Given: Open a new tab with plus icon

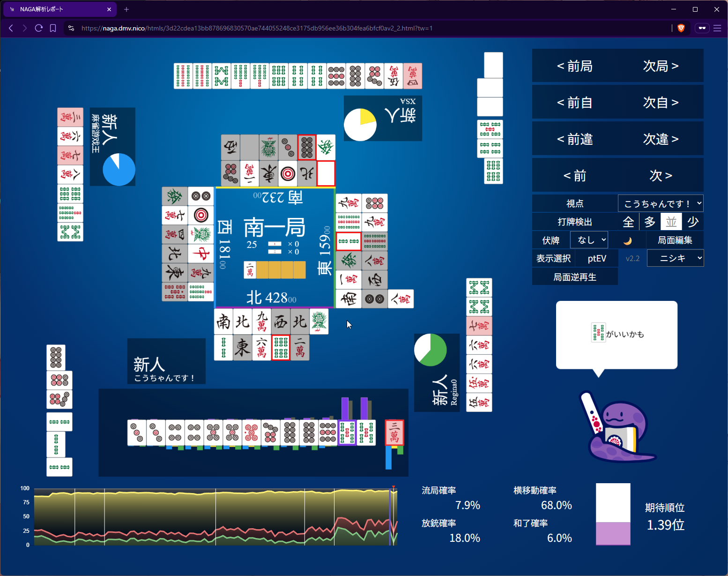Looking at the screenshot, I should [126, 9].
